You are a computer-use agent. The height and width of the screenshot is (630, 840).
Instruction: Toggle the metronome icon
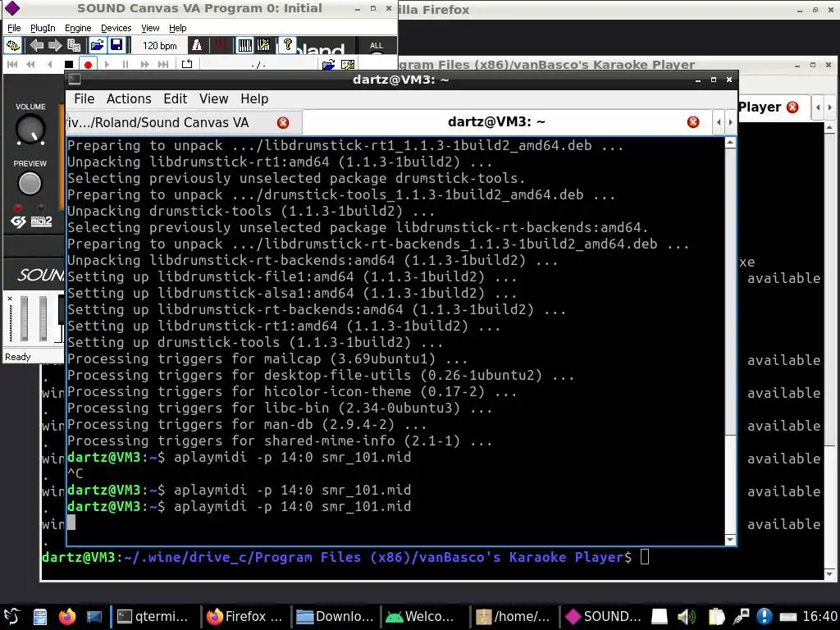[197, 46]
